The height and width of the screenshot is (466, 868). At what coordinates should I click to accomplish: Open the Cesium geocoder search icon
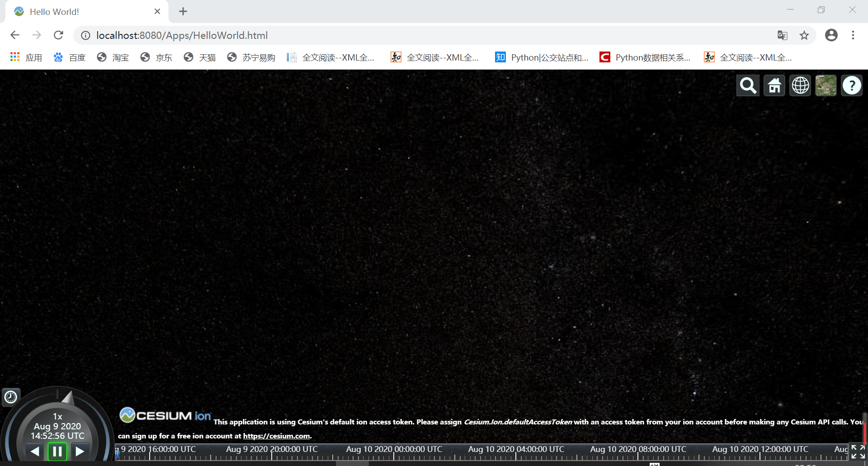[x=748, y=85]
